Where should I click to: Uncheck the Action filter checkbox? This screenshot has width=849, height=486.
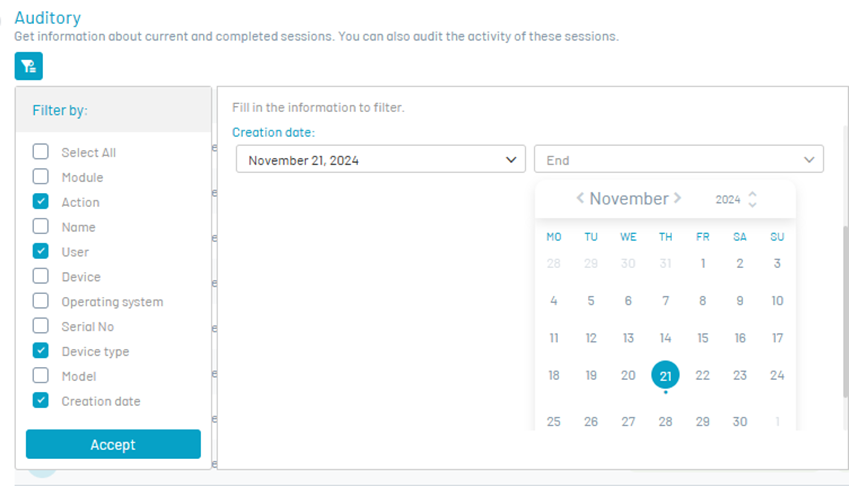tap(41, 202)
